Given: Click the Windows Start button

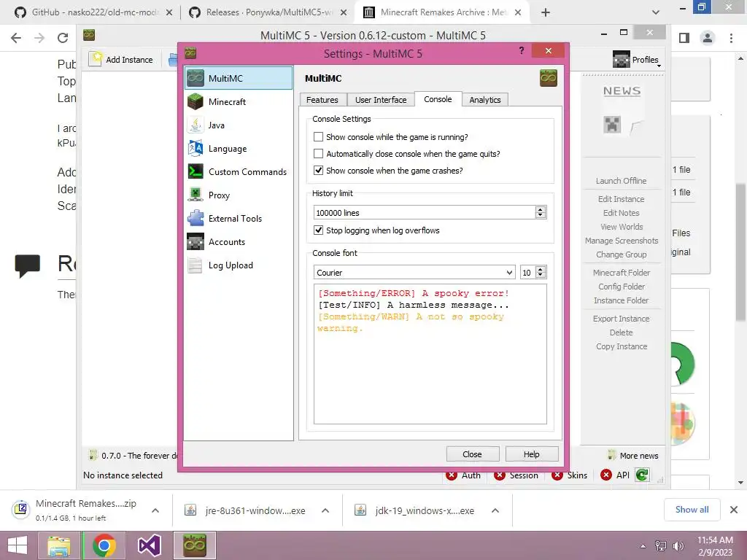Looking at the screenshot, I should pos(18,545).
